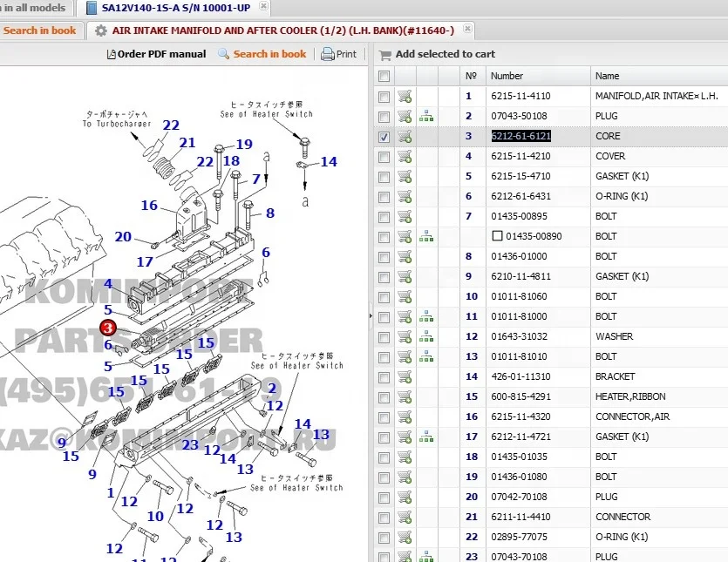The image size is (728, 562).
Task: Open the 'in all models' tab
Action: [34, 8]
